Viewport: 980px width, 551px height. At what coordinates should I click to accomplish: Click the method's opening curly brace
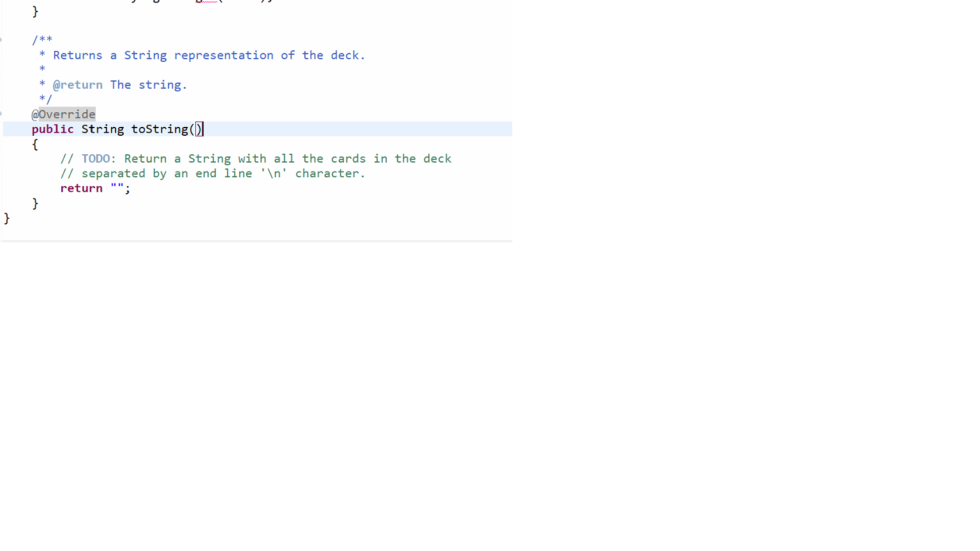(x=35, y=144)
